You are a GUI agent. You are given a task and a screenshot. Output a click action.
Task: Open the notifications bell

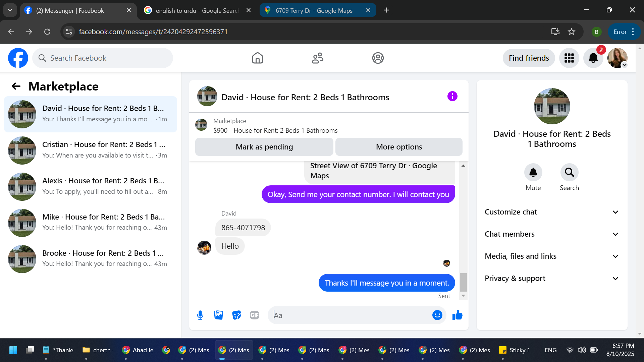(593, 58)
